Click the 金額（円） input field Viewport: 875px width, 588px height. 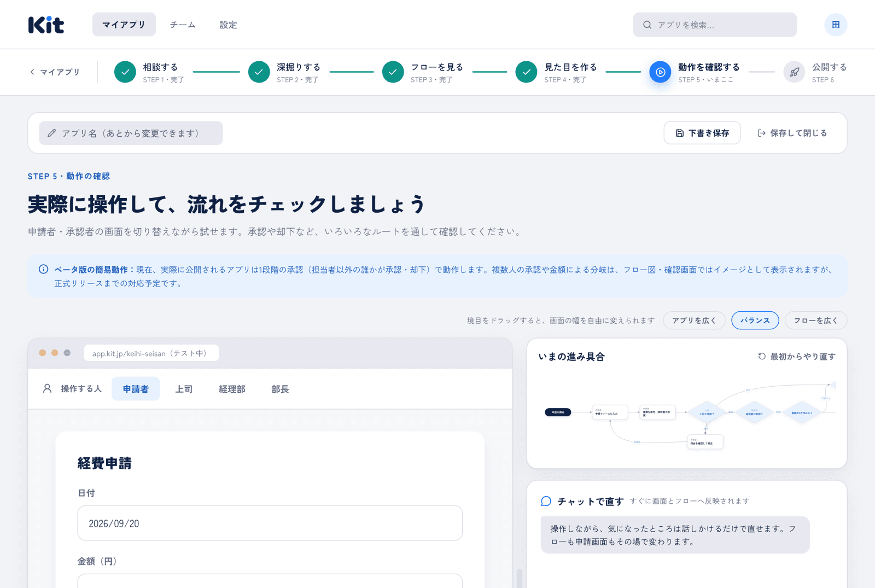click(x=270, y=581)
